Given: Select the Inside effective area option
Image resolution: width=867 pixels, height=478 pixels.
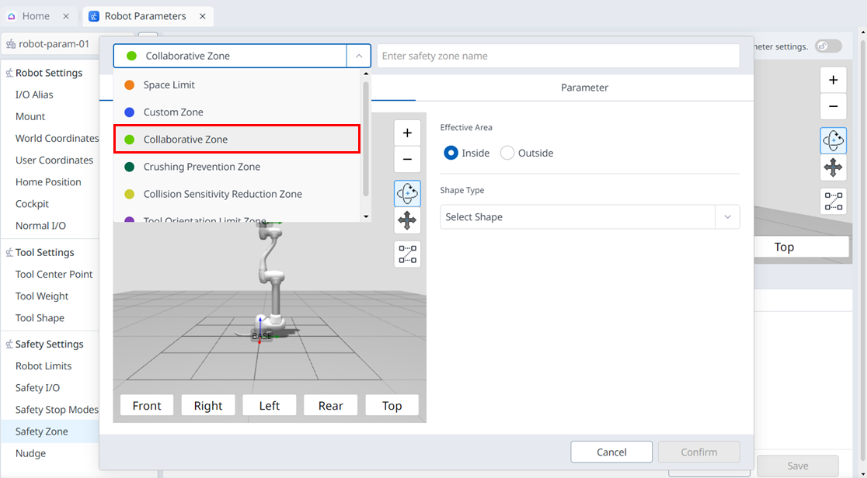Looking at the screenshot, I should pos(451,153).
